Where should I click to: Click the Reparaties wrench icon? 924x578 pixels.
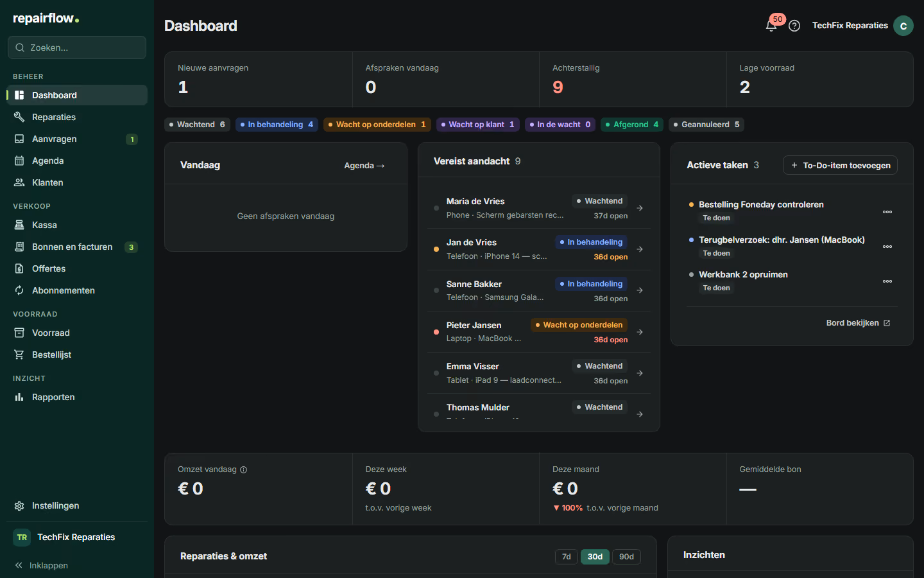point(19,117)
